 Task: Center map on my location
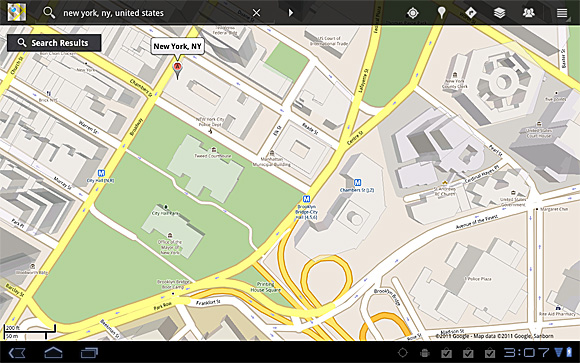413,13
